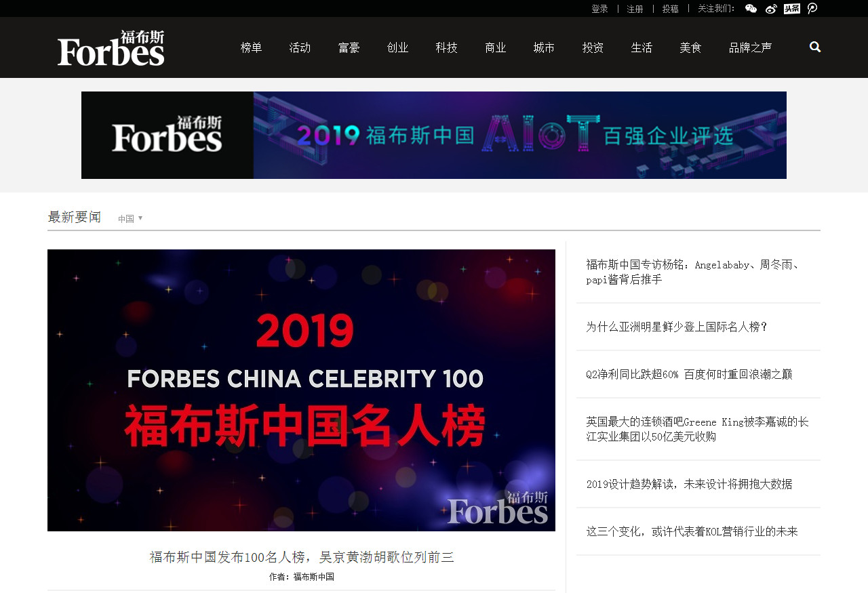
Task: Click the author line 作者：福布斯中国
Action: click(x=302, y=577)
